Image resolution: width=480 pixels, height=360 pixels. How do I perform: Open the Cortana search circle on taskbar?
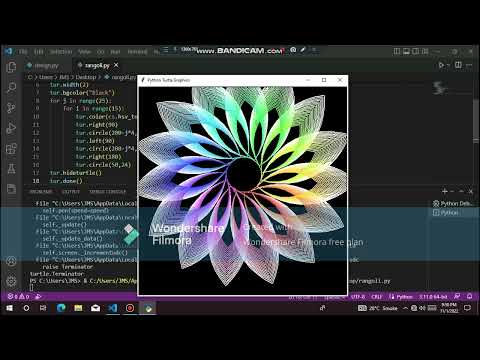coord(26,308)
